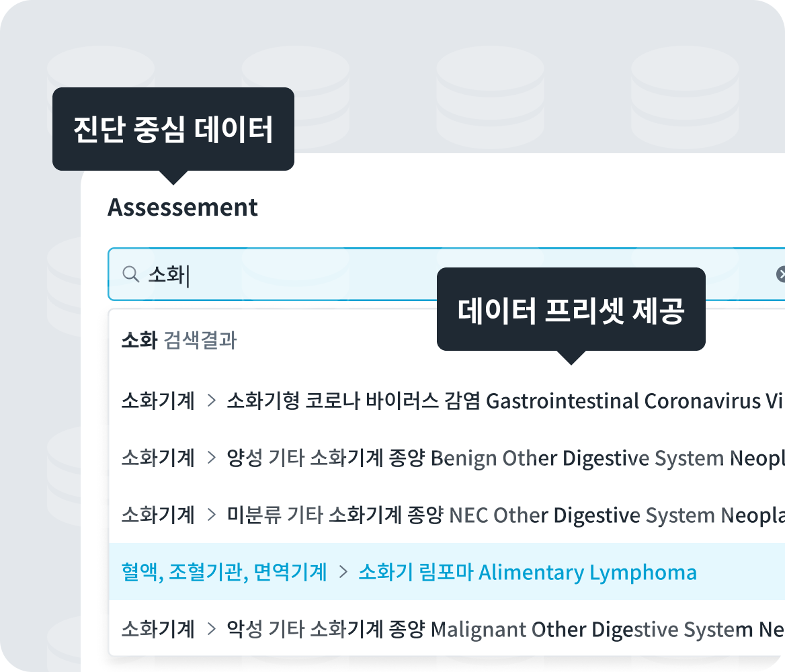Click the chevron before 양성 기타 소화기계 종양
The image size is (785, 672).
pos(211,458)
